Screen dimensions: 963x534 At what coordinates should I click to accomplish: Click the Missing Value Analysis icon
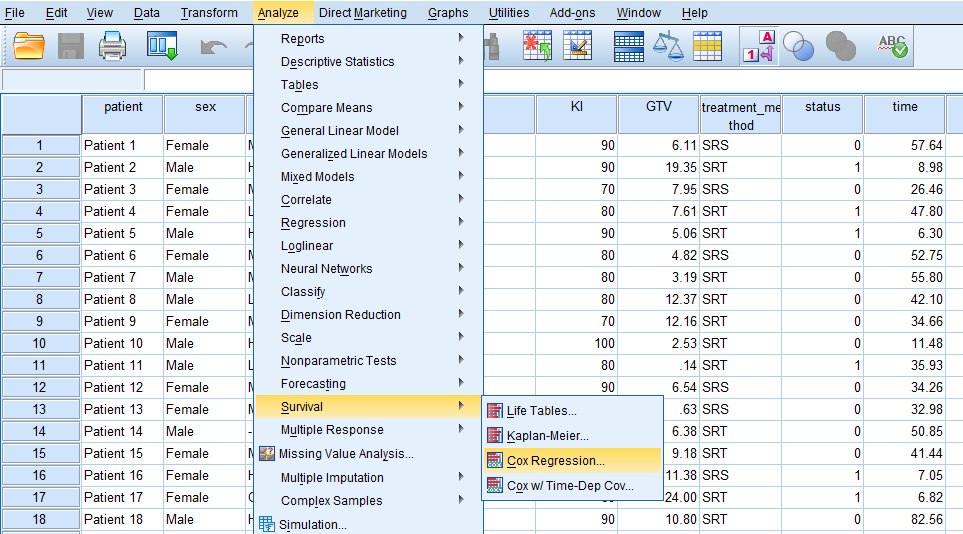coord(267,454)
